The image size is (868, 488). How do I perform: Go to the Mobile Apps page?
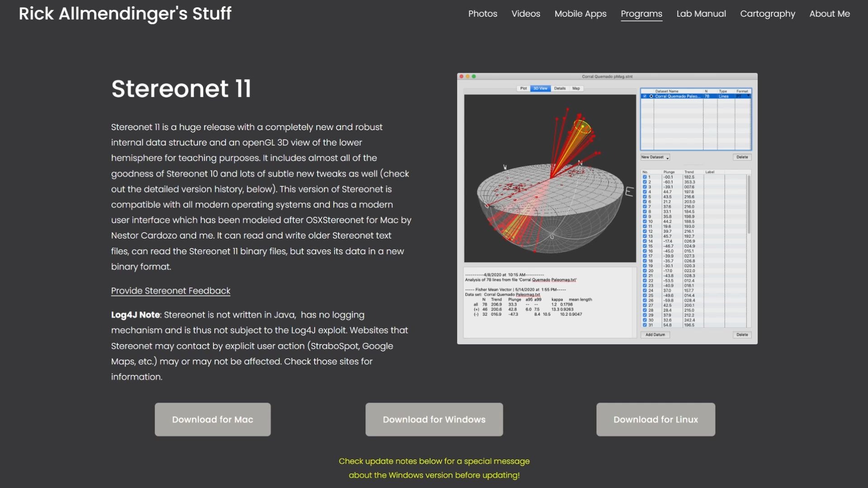click(x=580, y=14)
